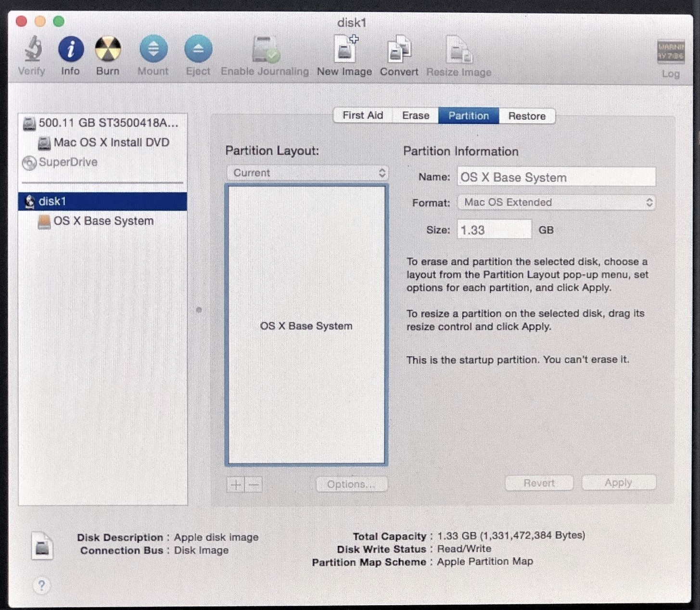Select SuperDrive in the sidebar

pyautogui.click(x=102, y=162)
